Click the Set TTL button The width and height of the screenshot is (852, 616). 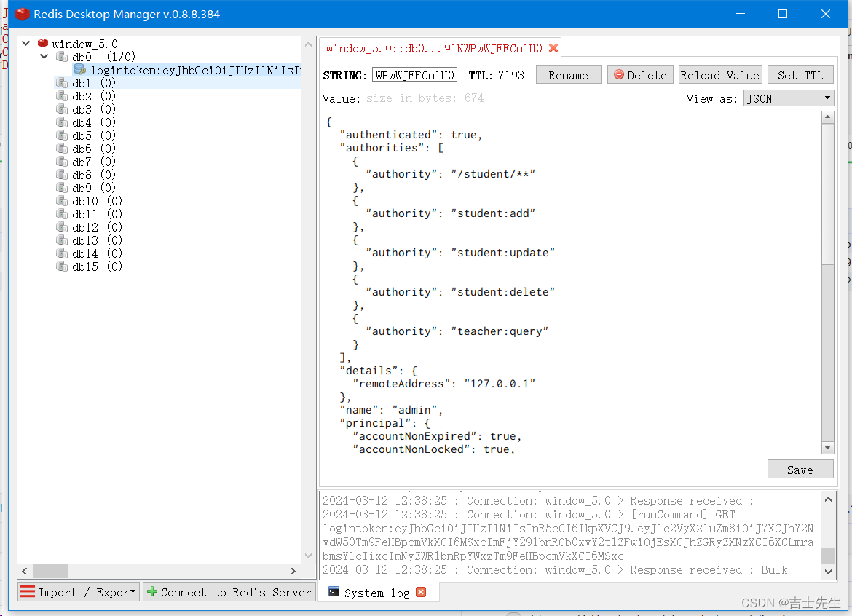tap(800, 75)
